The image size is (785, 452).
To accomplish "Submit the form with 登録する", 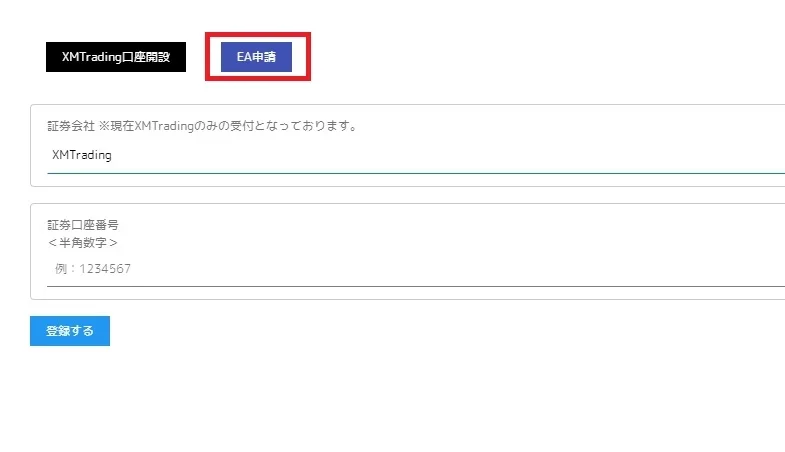I will pos(70,331).
